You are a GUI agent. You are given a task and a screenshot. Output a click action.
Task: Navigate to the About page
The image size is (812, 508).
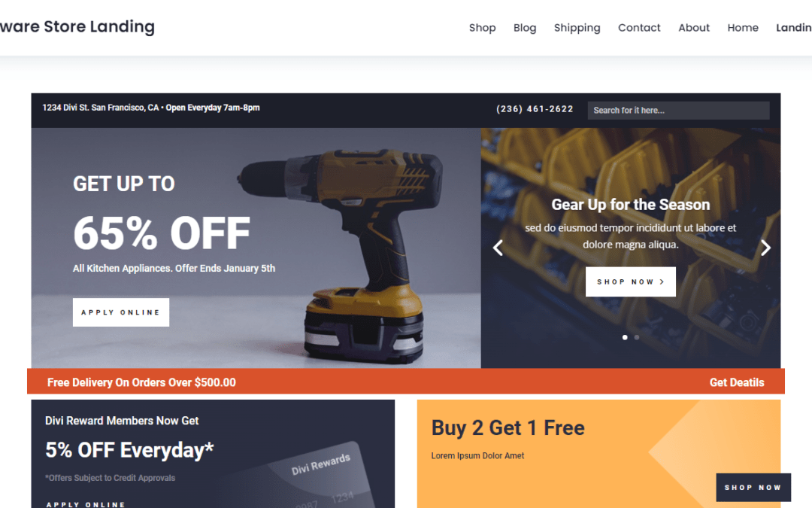coord(694,28)
